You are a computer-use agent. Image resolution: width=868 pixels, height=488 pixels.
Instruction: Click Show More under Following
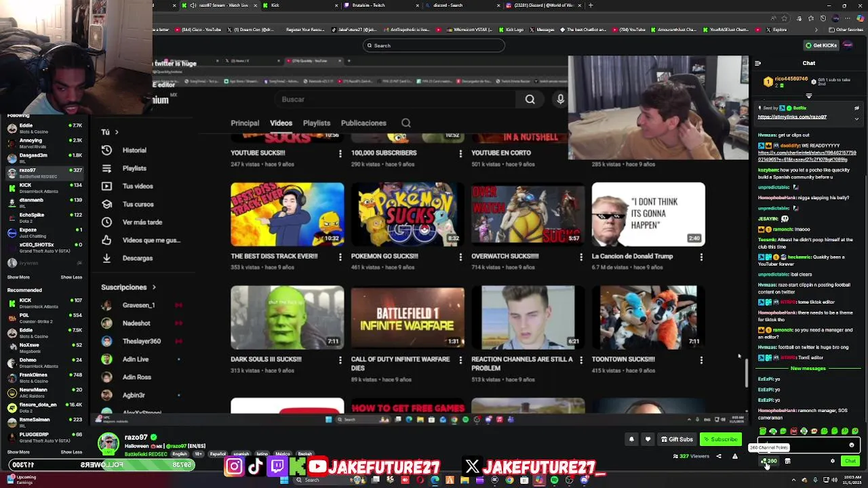pyautogui.click(x=18, y=277)
